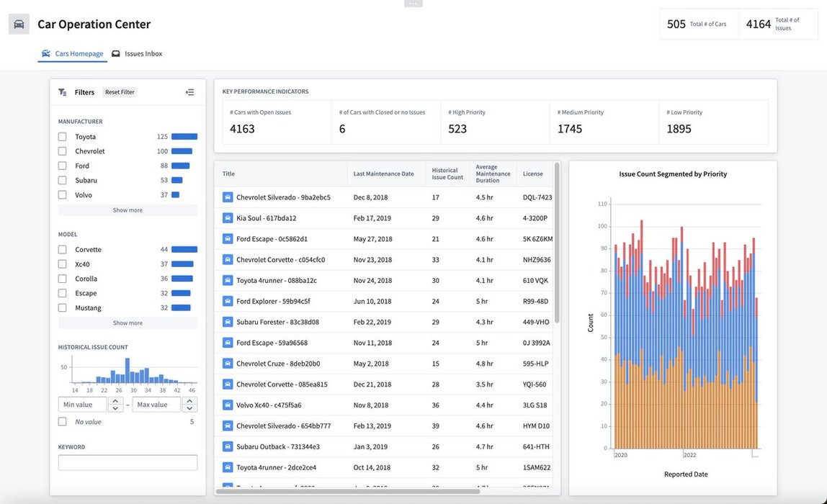Check the Toyota manufacturer checkbox
The height and width of the screenshot is (504, 827).
[x=63, y=137]
